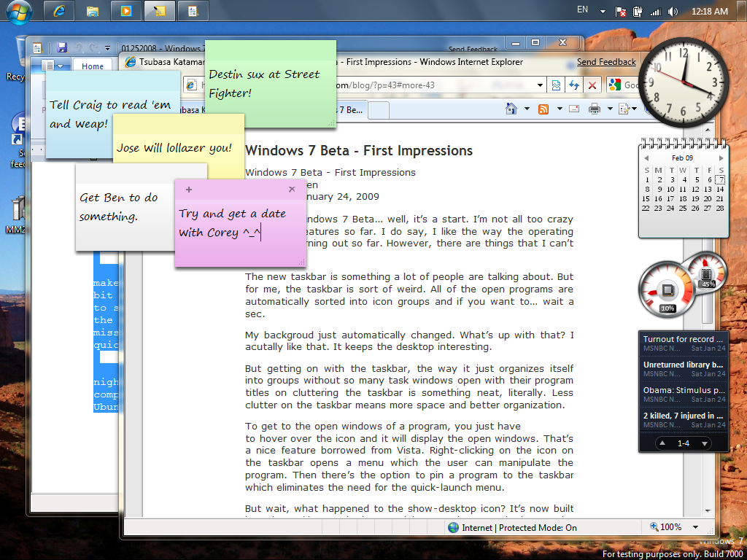Select the 'Destin sux at Street Fighter!' note
The image size is (747, 560).
(x=270, y=84)
